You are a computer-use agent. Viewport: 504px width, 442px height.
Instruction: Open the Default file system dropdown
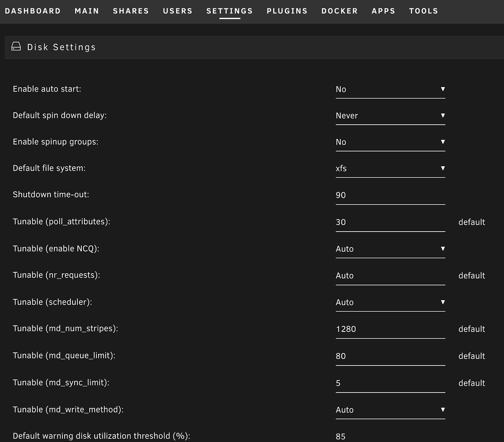coord(390,168)
